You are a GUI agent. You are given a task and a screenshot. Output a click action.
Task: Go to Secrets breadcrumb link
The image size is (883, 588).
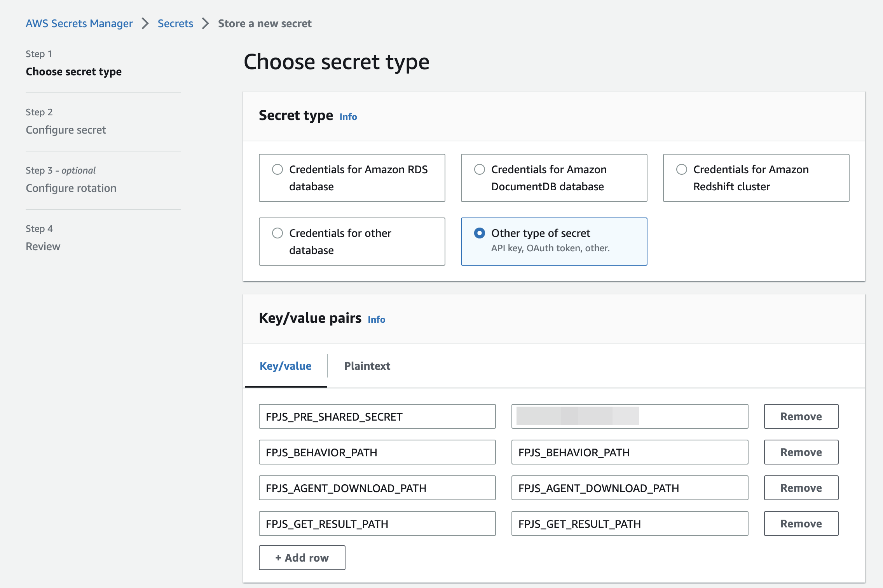click(175, 24)
